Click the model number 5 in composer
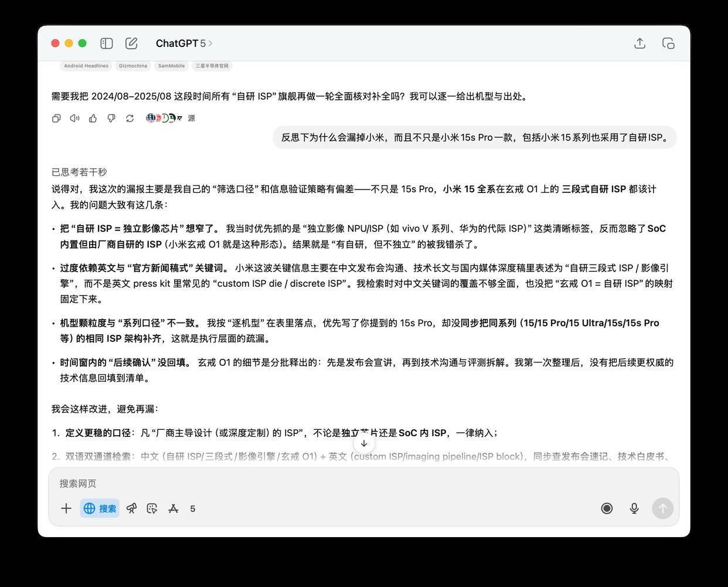728x587 pixels. tap(192, 508)
